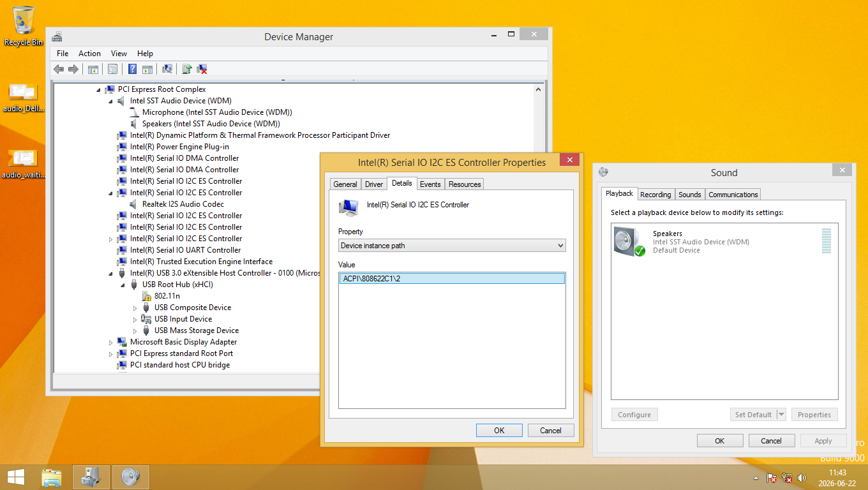Switch to the Communications tab
The height and width of the screenshot is (490, 868).
tap(733, 195)
